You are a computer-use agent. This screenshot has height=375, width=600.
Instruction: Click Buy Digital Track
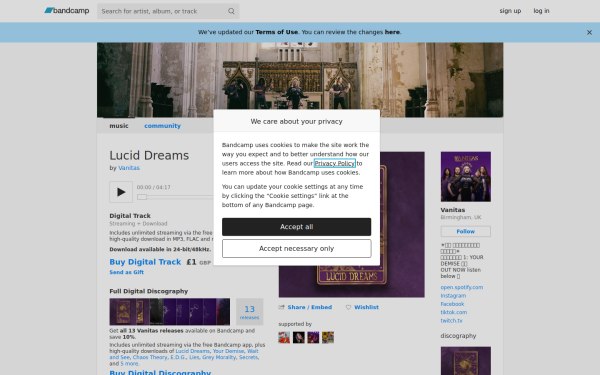point(145,262)
